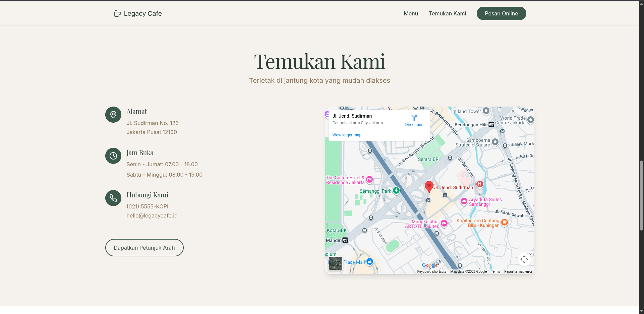This screenshot has height=314, width=644.
Task: Click the Jl. Sudirman No. 123 address text
Action: pos(153,123)
